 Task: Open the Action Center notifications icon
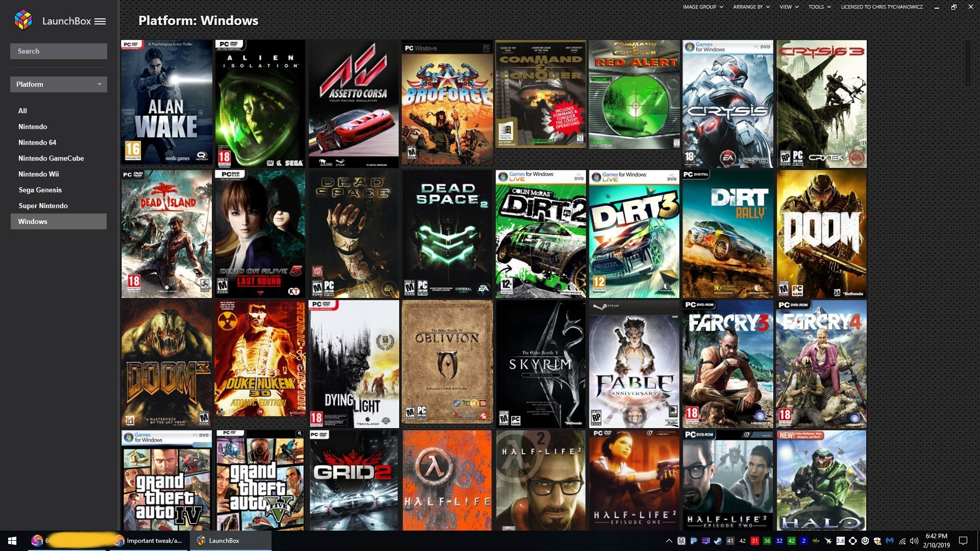pyautogui.click(x=963, y=541)
